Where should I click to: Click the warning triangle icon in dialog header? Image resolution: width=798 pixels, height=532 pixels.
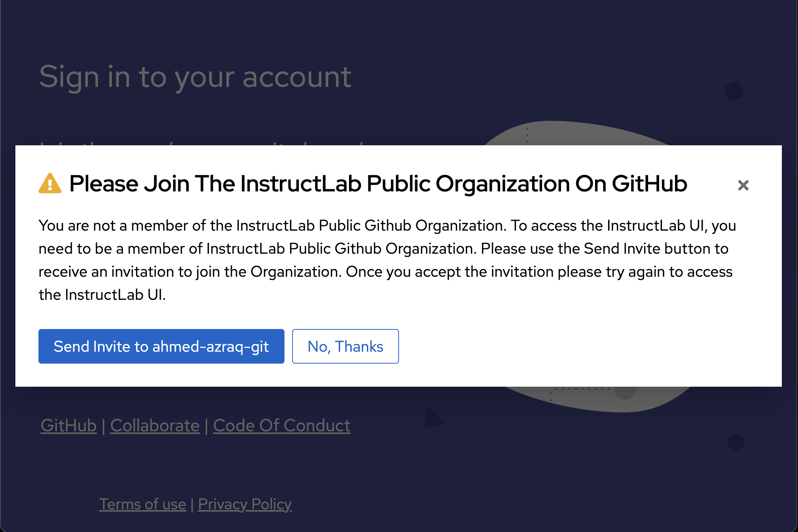click(50, 185)
